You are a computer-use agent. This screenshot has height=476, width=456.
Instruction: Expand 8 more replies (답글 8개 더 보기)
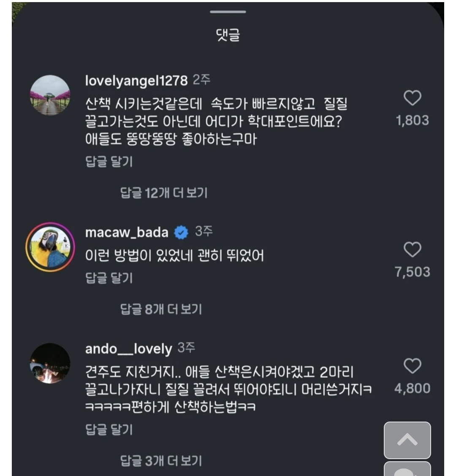tap(161, 309)
